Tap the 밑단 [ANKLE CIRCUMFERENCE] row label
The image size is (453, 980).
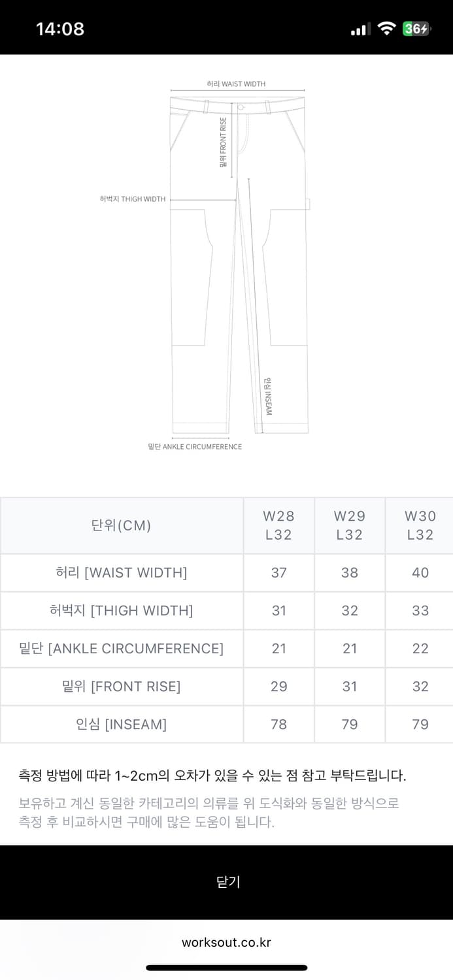[122, 649]
